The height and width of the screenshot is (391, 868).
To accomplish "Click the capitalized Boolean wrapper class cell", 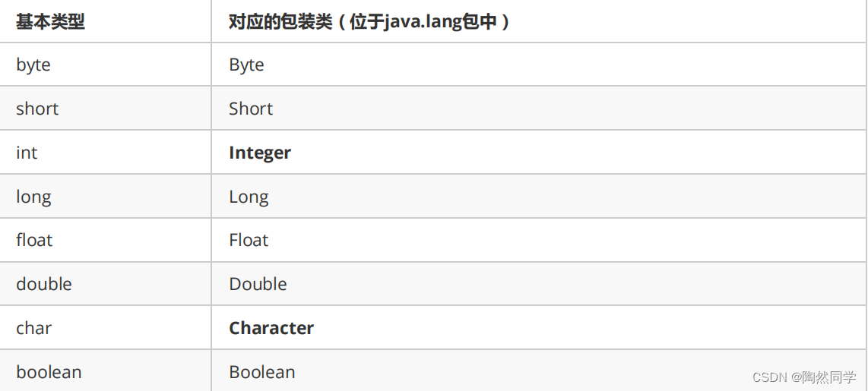I will coord(262,372).
